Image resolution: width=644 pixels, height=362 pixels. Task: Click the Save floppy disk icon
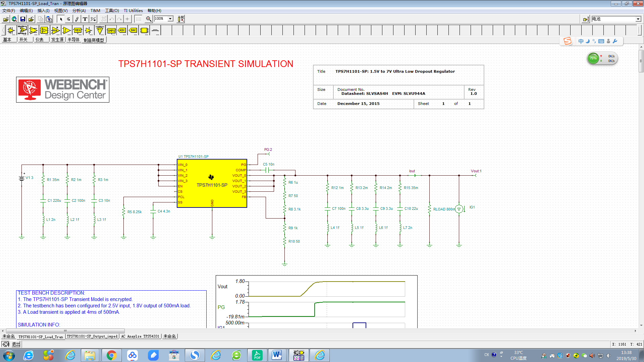23,19
